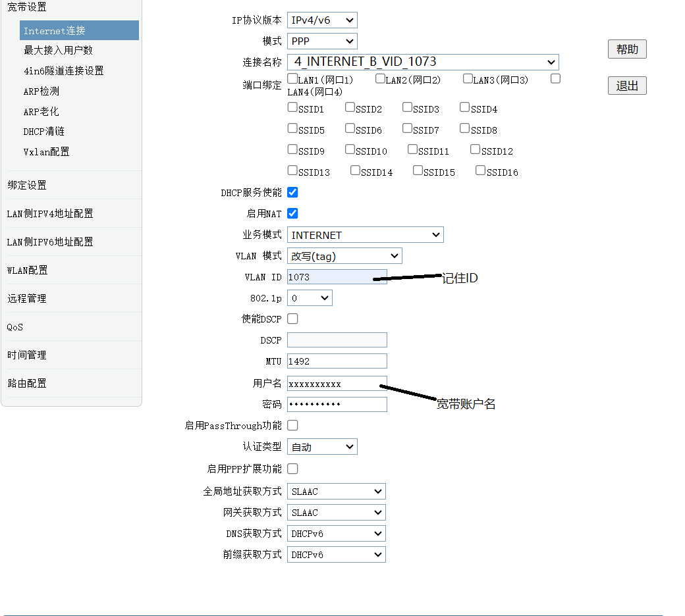Select the SSID16 checkbox
This screenshot has width=685, height=616.
481,170
